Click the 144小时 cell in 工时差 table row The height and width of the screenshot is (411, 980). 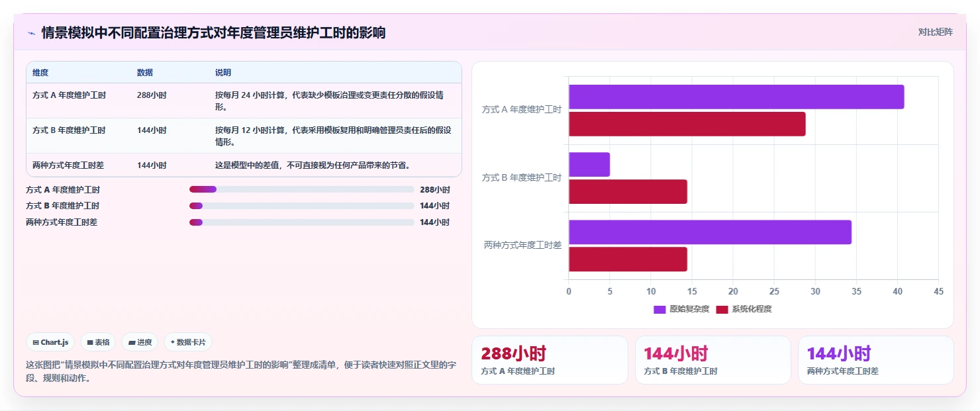(x=152, y=165)
